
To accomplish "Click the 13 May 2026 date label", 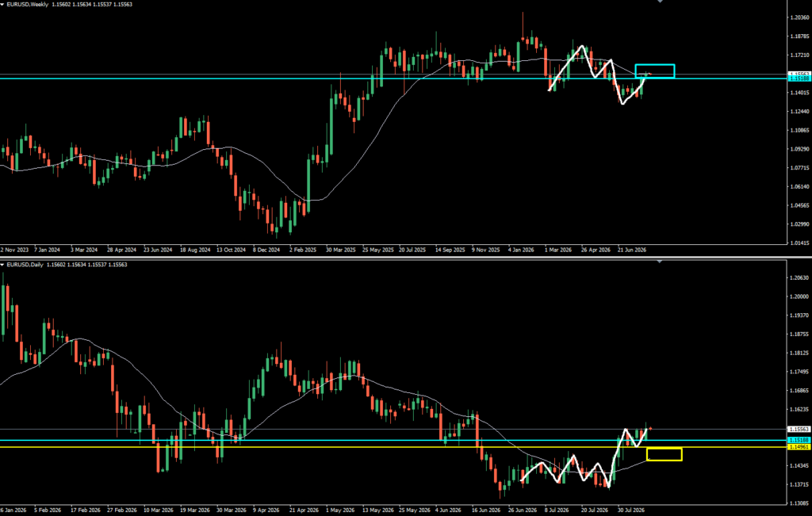I will (x=377, y=510).
